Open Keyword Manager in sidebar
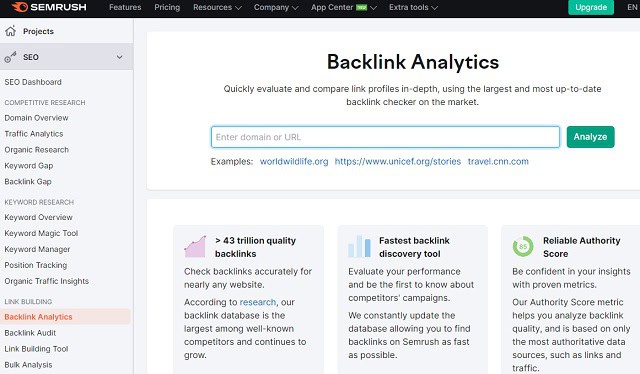 point(37,249)
